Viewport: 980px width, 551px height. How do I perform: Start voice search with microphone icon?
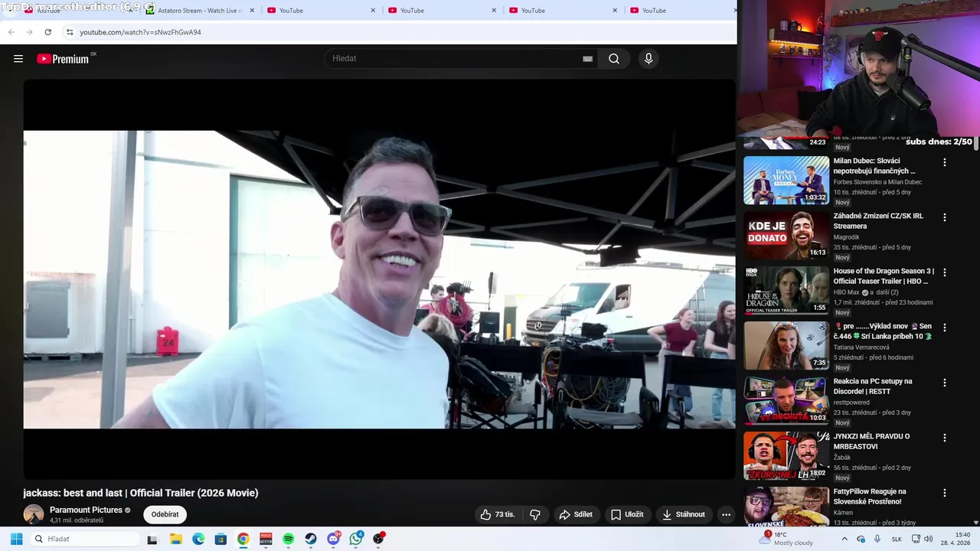pos(648,59)
